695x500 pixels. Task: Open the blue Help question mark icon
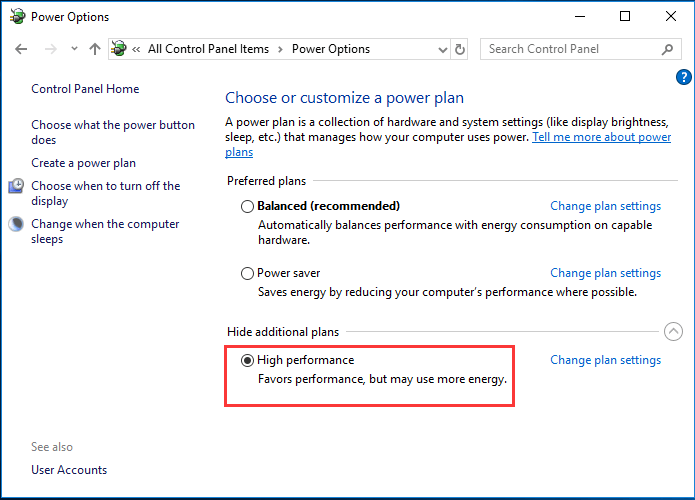pos(684,77)
